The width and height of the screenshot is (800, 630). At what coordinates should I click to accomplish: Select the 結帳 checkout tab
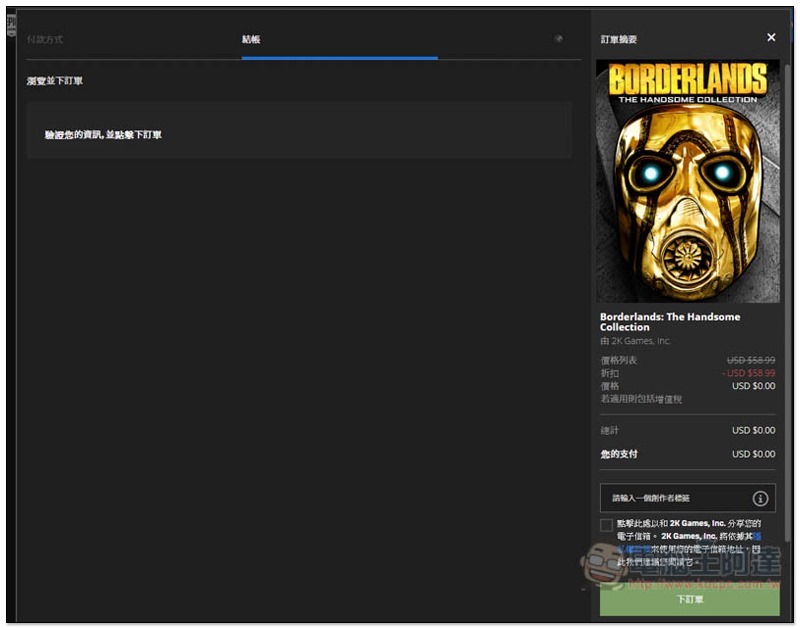click(x=251, y=39)
